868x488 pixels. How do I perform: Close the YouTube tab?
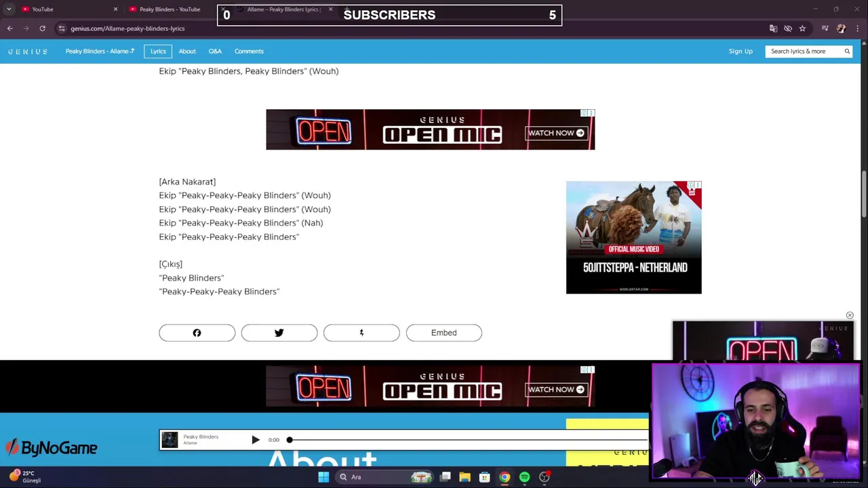pos(115,9)
